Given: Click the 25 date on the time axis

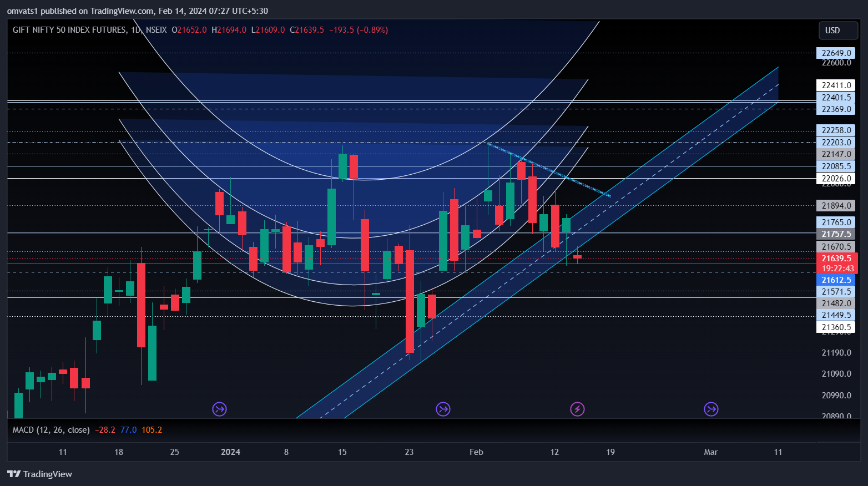Looking at the screenshot, I should tap(175, 452).
